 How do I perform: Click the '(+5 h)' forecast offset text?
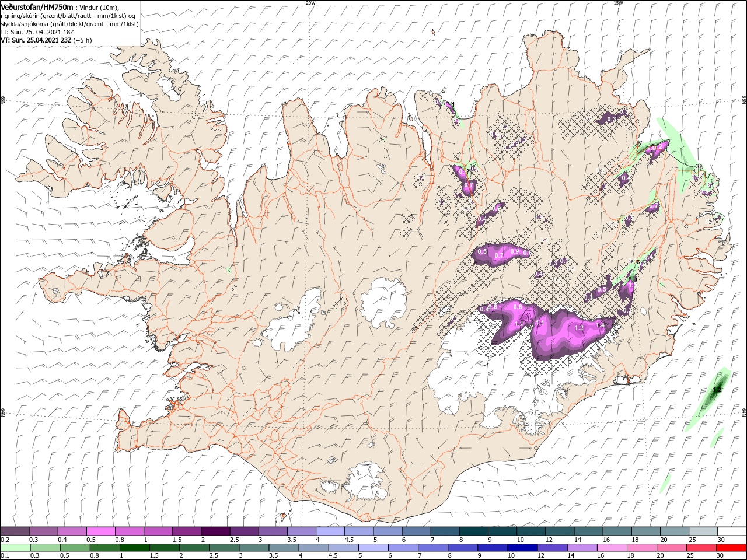pos(83,41)
